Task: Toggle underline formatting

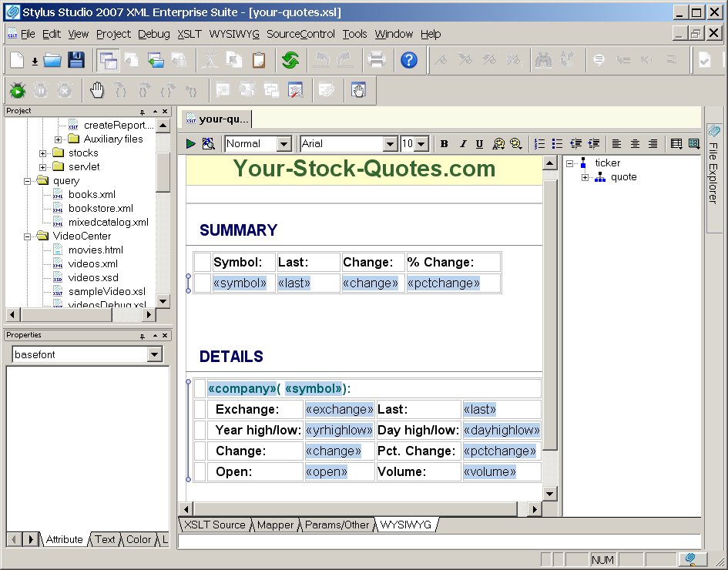Action: (x=479, y=143)
